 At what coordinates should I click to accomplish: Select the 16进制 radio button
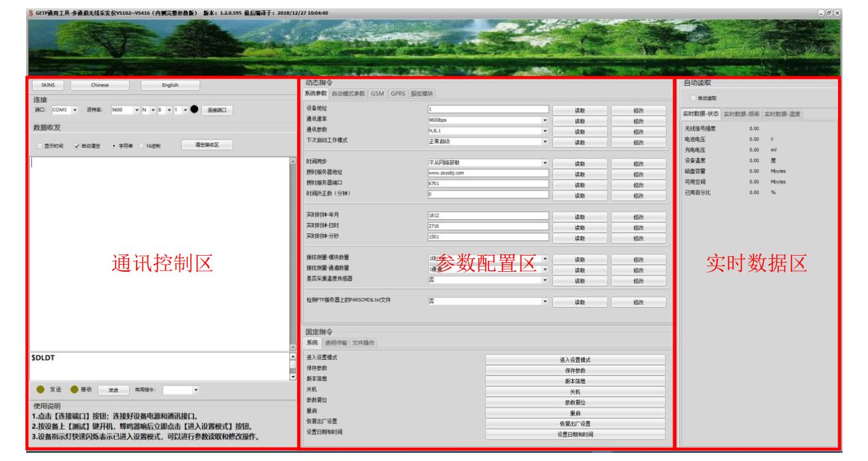pyautogui.click(x=140, y=145)
